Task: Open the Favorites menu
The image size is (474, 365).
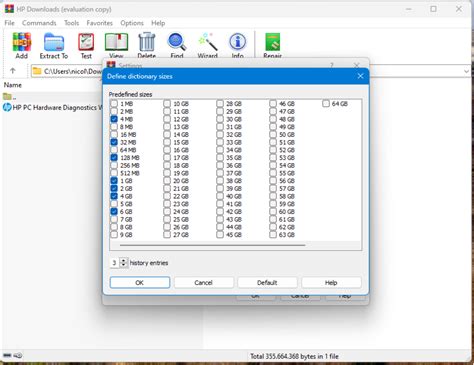Action: click(x=99, y=23)
